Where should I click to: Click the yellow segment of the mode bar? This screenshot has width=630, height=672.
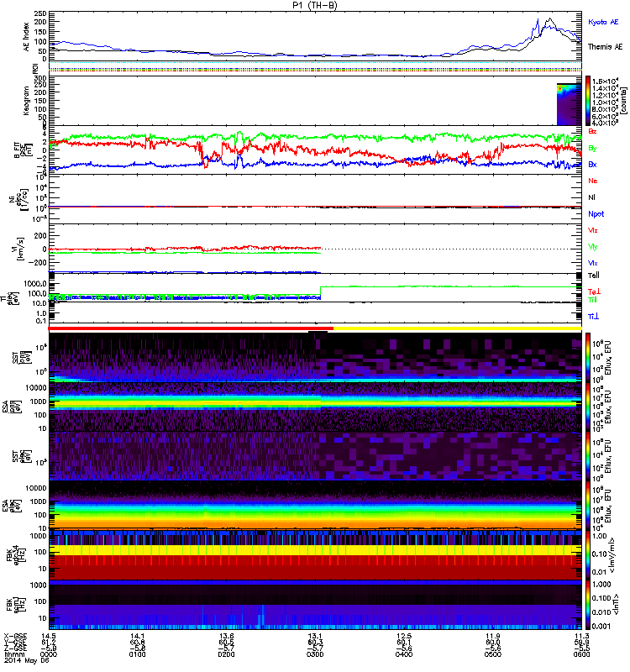[458, 328]
